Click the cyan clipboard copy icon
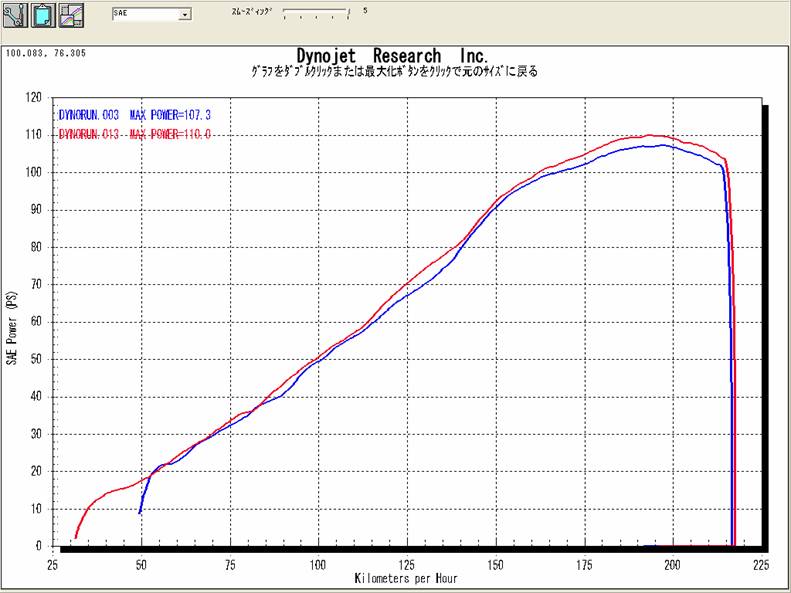This screenshot has width=791, height=593. pos(43,15)
